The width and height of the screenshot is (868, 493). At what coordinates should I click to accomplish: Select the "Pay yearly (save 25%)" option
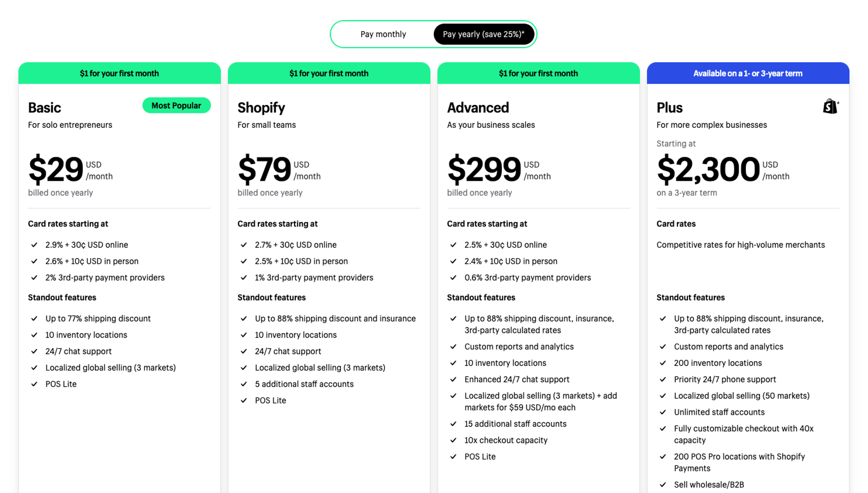pyautogui.click(x=484, y=34)
